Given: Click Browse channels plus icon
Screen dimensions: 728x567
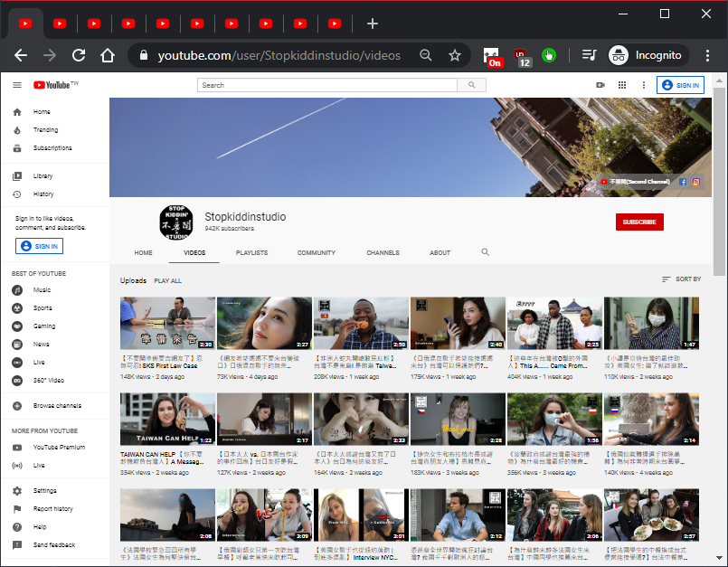Looking at the screenshot, I should coord(17,406).
